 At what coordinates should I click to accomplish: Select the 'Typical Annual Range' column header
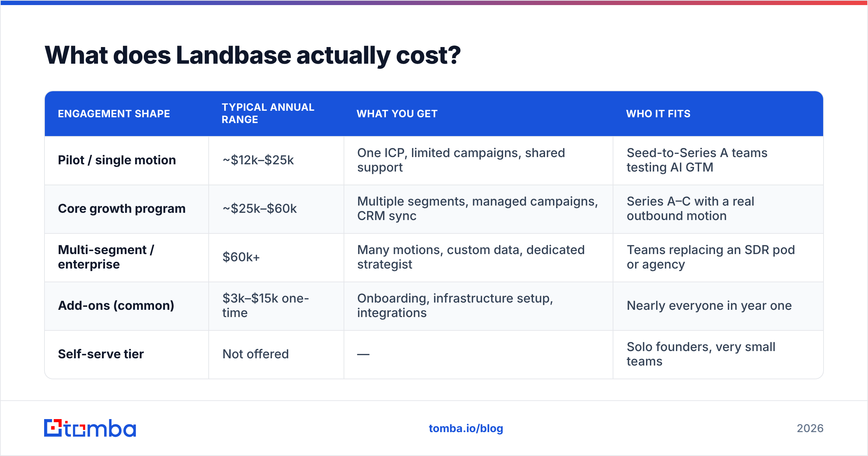(268, 113)
